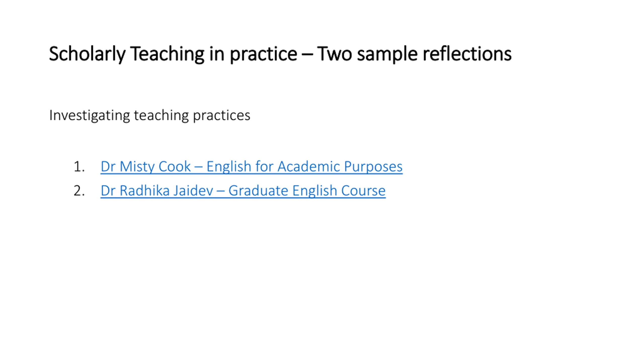Click the word 'Course' in the second link
This screenshot has width=644, height=362.
point(363,191)
